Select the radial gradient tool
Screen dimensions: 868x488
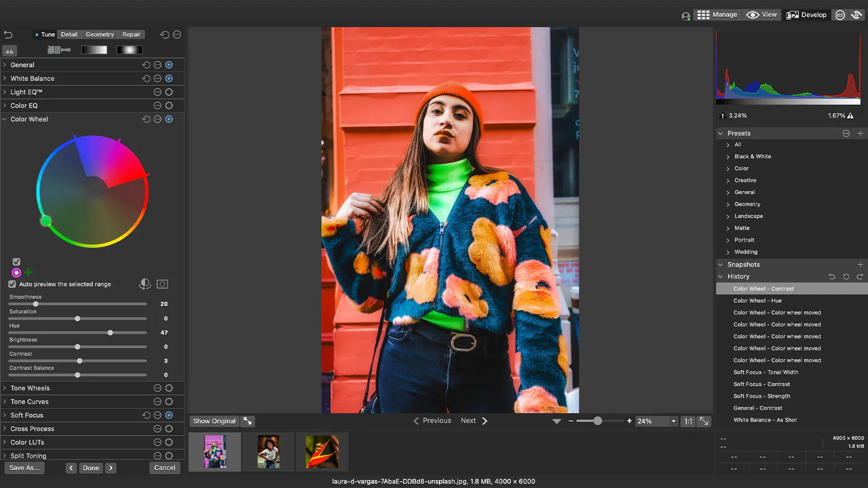(129, 50)
